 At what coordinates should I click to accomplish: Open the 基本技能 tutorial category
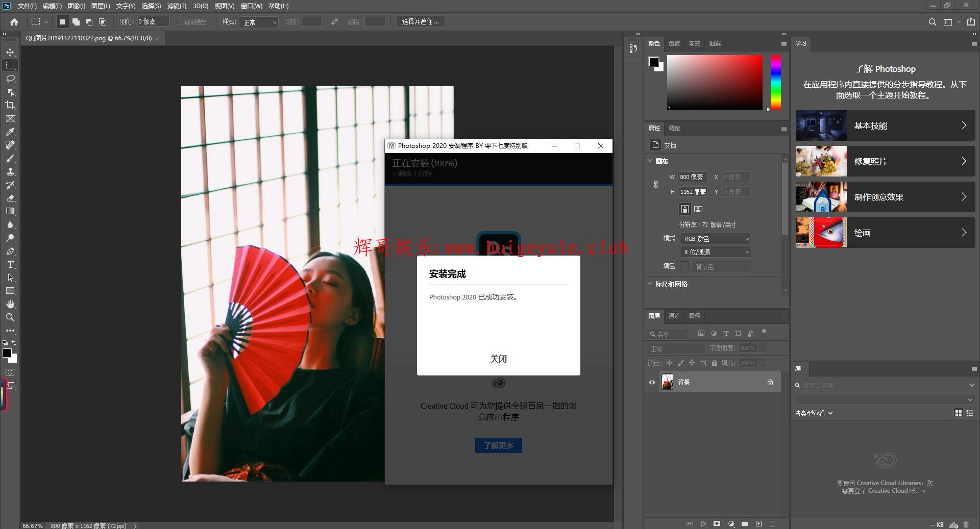pos(885,125)
